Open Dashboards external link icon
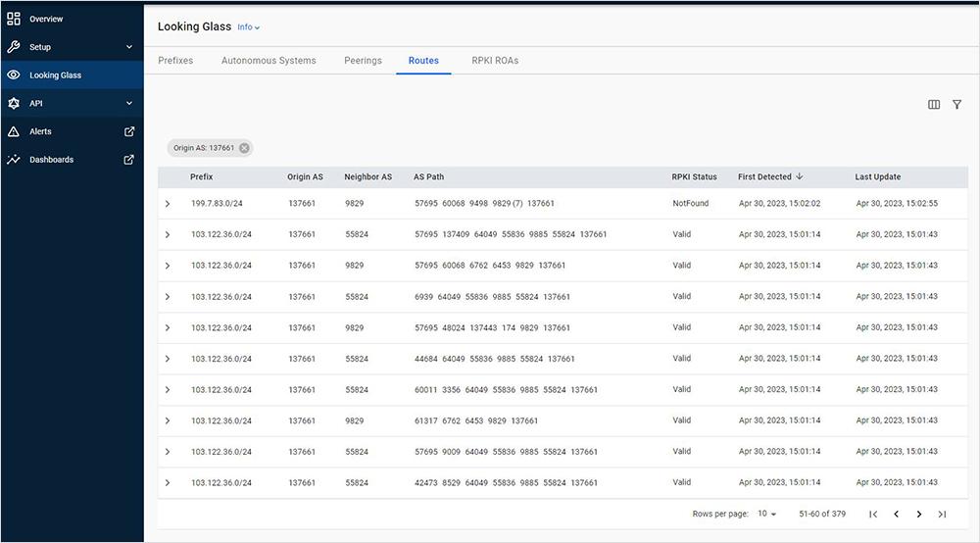This screenshot has width=980, height=543. coord(128,160)
